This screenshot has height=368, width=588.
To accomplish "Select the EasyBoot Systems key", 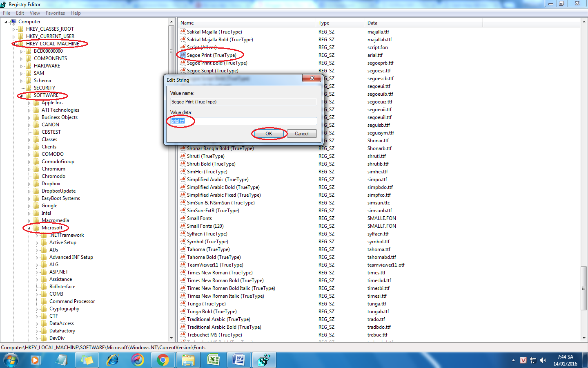I will click(60, 198).
